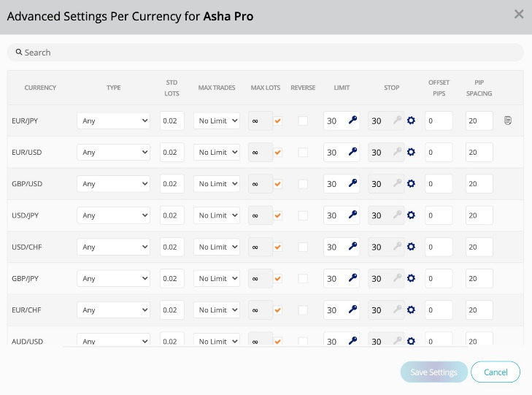The image size is (532, 395).
Task: Click the currency Search field
Action: 266,53
